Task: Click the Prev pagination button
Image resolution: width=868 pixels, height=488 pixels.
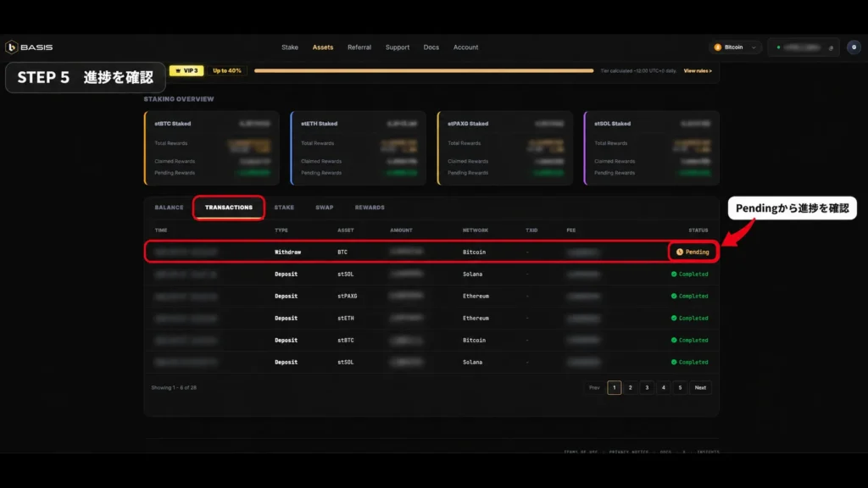Action: click(x=594, y=388)
